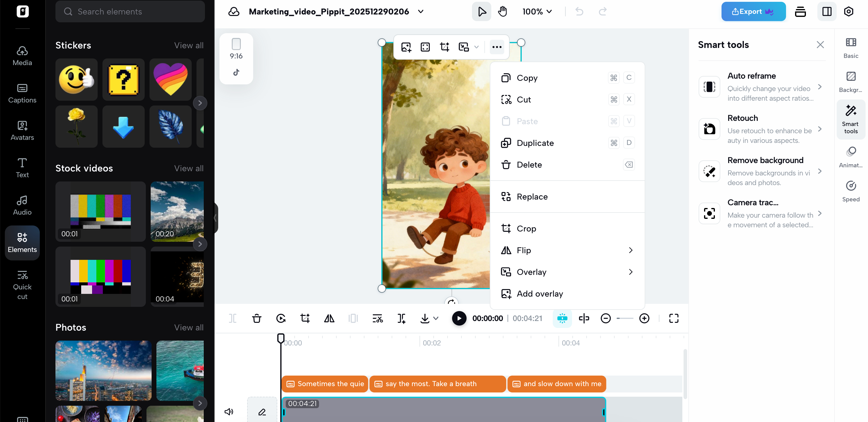The width and height of the screenshot is (868, 422).
Task: Open the 100% zoom level dropdown
Action: 537,11
